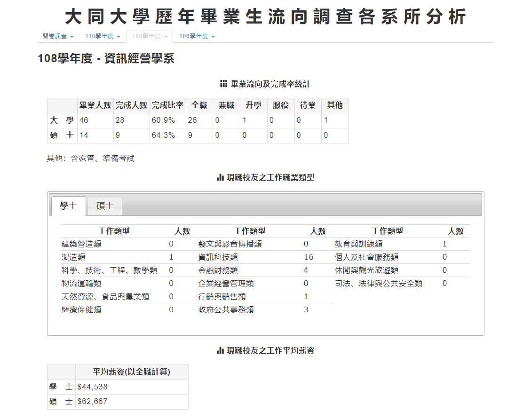Click the 企業經營管理類 row

[265, 284]
